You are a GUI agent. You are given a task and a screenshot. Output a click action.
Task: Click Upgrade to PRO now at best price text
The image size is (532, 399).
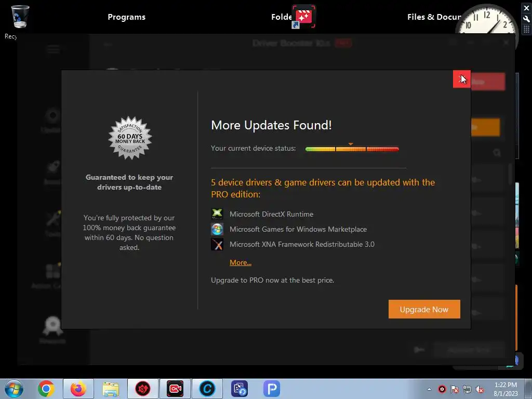(272, 280)
